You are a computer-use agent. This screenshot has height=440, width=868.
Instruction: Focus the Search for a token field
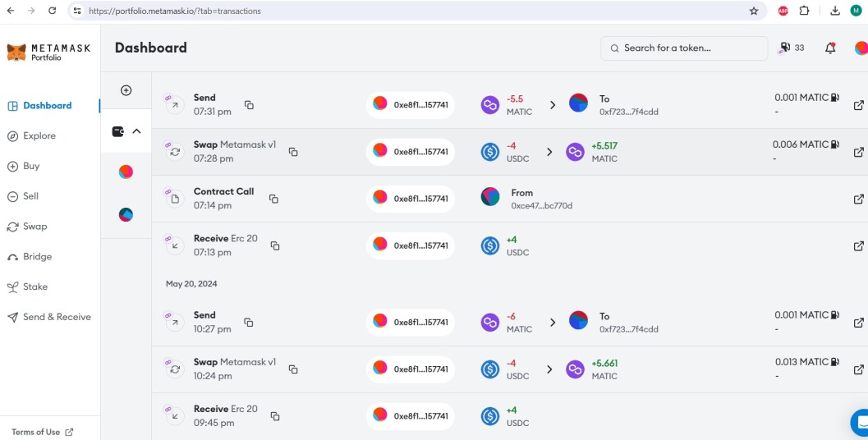tap(684, 48)
